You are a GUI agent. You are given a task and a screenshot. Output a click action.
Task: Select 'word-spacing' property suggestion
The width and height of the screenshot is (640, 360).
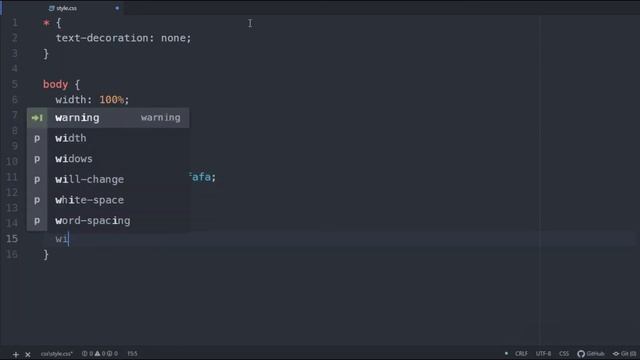pos(108,221)
